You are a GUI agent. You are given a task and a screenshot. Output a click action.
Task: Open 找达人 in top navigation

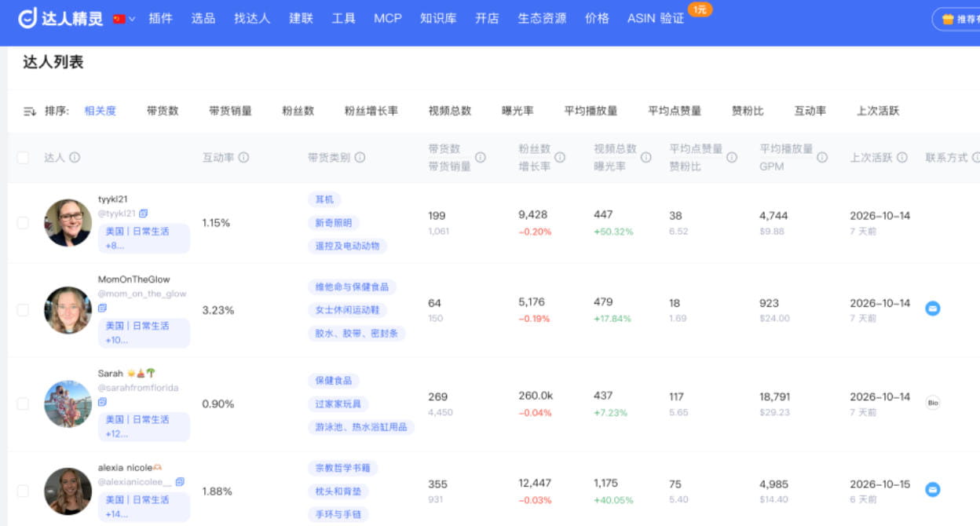pyautogui.click(x=252, y=18)
